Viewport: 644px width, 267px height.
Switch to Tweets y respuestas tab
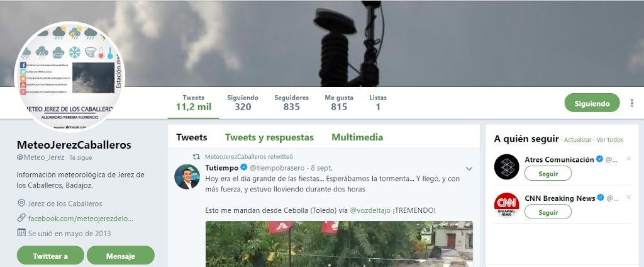point(269,137)
